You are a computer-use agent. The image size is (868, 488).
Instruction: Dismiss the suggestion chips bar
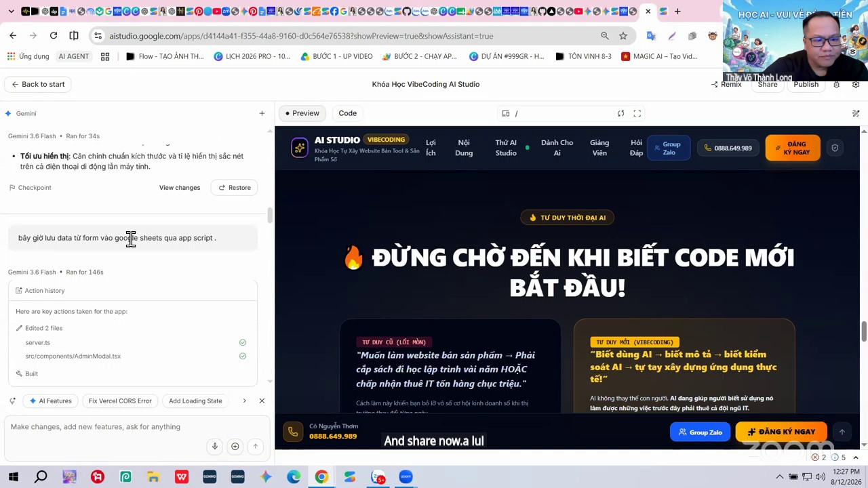(262, 401)
